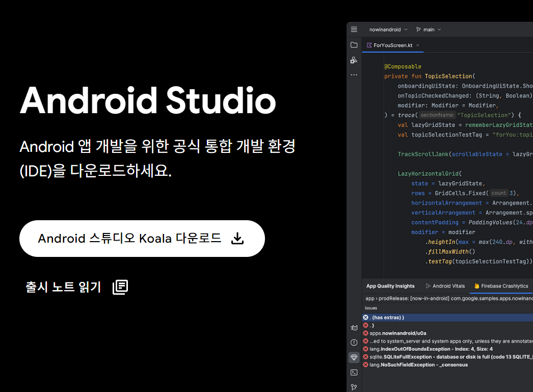Click the Firebase flame icon
533x392 pixels.
(x=477, y=286)
